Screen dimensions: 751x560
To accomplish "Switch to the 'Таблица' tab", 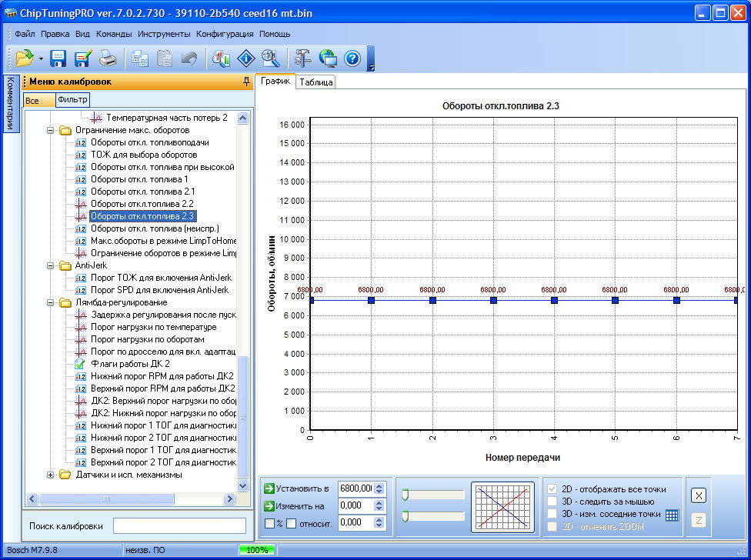I will 316,82.
